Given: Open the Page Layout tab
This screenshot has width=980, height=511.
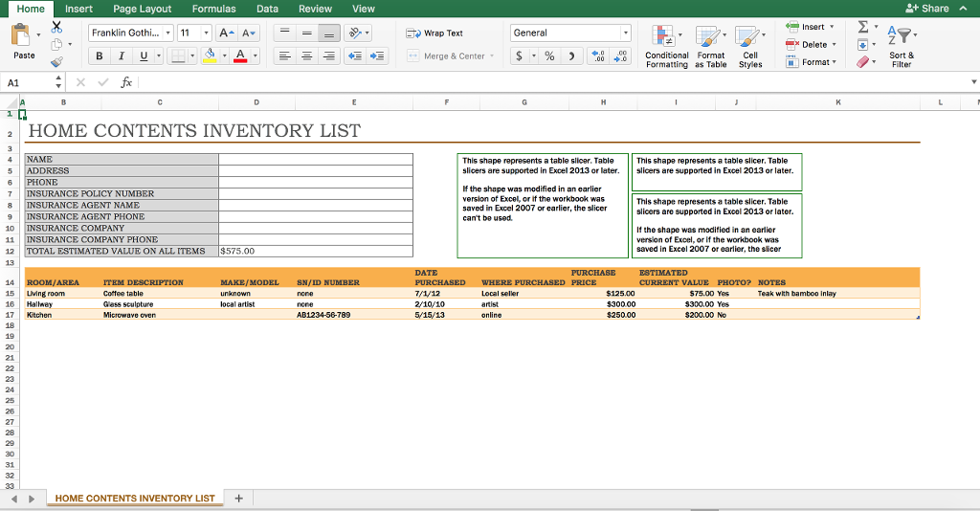Looking at the screenshot, I should 142,9.
